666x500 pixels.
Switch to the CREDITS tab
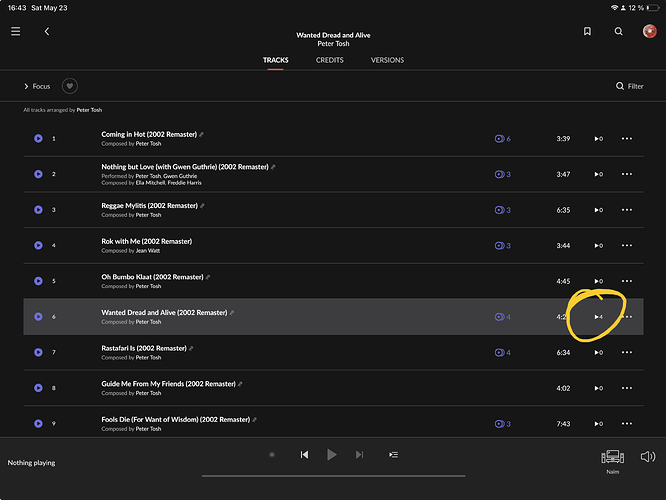330,60
